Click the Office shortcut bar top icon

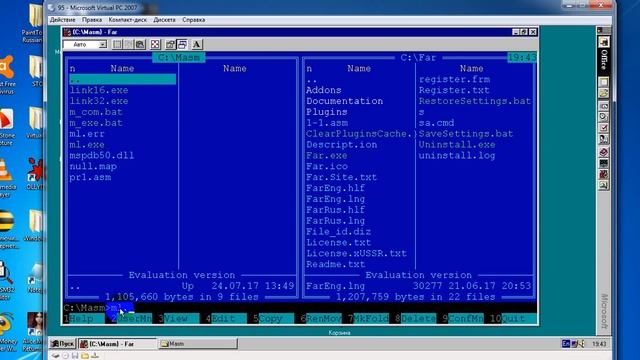tap(604, 42)
